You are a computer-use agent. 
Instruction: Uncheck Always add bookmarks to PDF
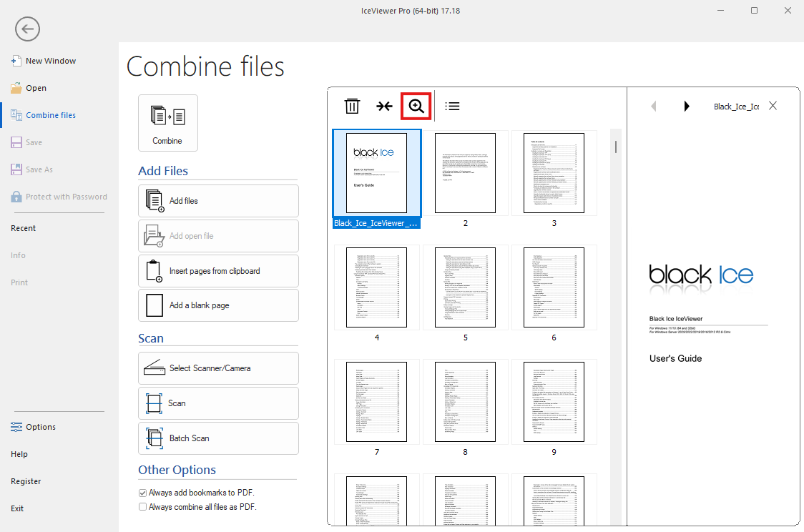click(142, 493)
